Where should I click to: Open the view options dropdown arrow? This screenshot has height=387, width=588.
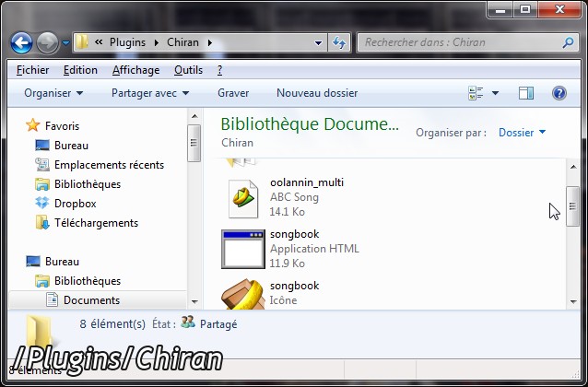pos(495,93)
